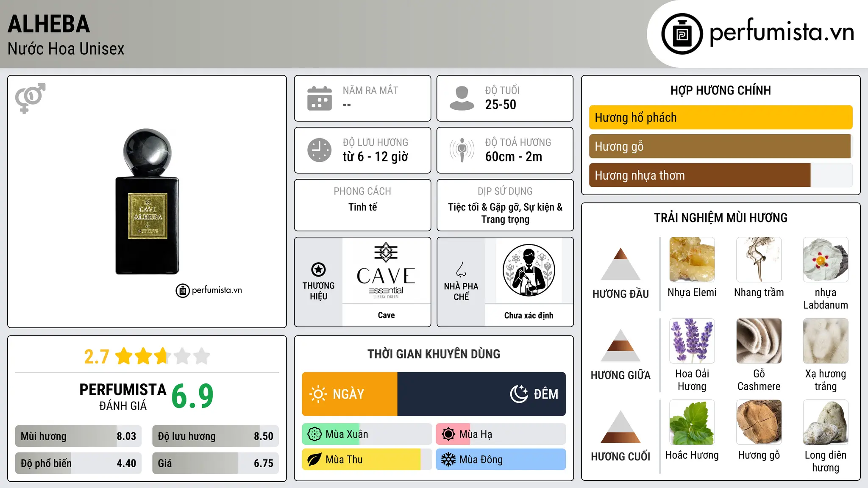Click the base notes pyramid icon
The height and width of the screenshot is (488, 868).
[620, 427]
